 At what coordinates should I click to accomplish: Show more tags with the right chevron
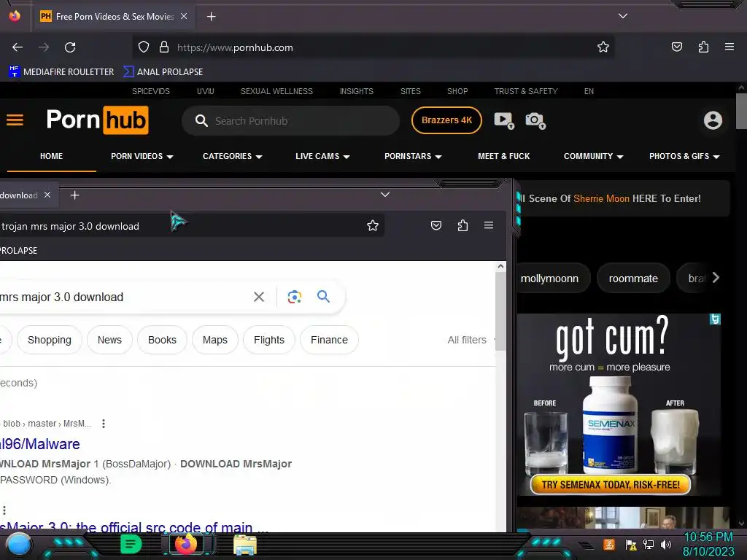point(716,278)
